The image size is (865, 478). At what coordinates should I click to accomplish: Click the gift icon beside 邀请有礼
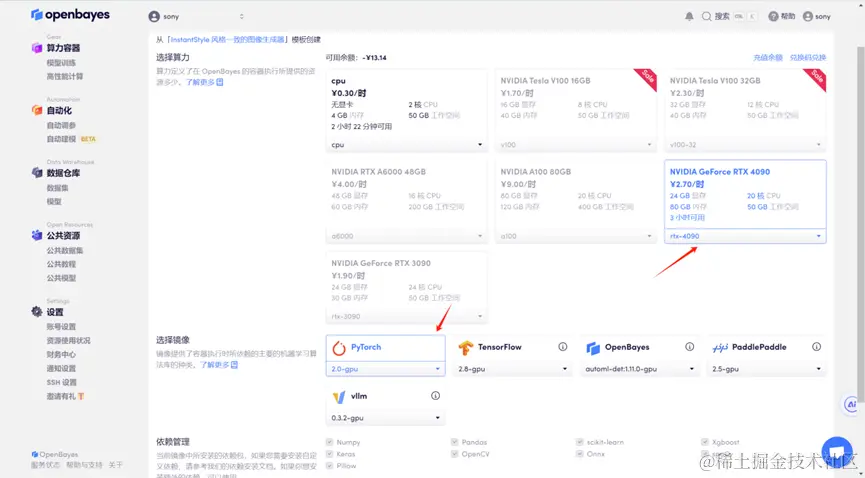[81, 396]
